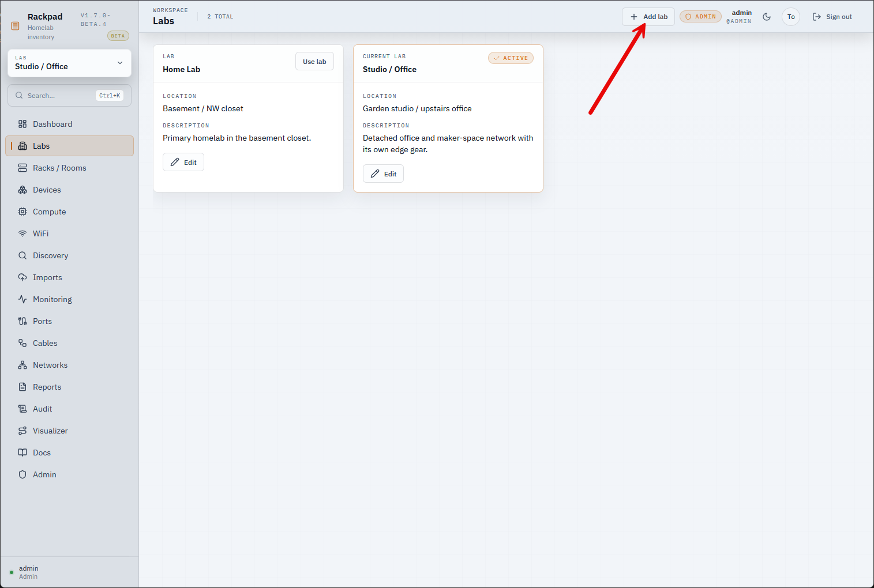874x588 pixels.
Task: Click the Docs book icon
Action: pyautogui.click(x=22, y=453)
